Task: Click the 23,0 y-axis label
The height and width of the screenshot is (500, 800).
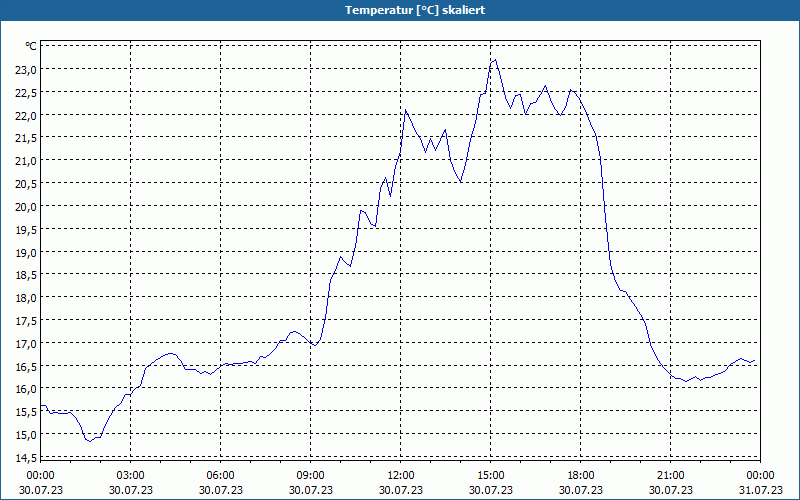Action: [26, 70]
